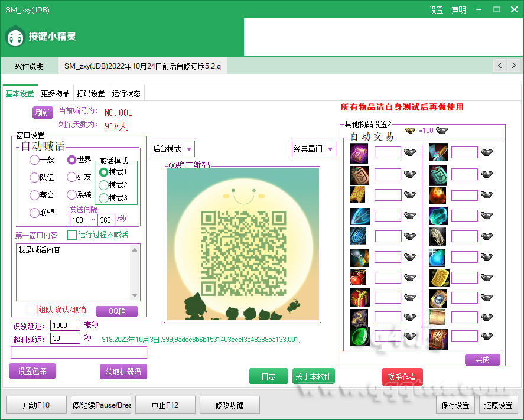Open the 日志 log button
This screenshot has width=524, height=420.
269,376
